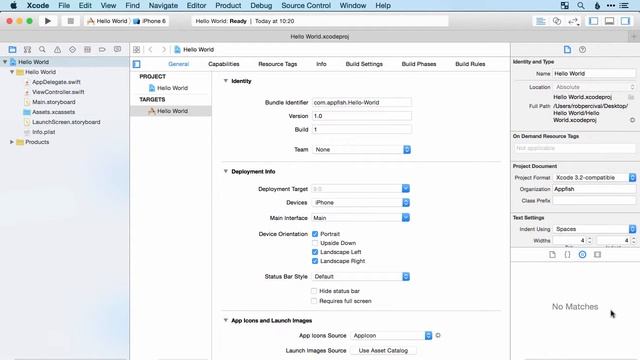
Task: Go back in editor history
Action: (x=151, y=49)
